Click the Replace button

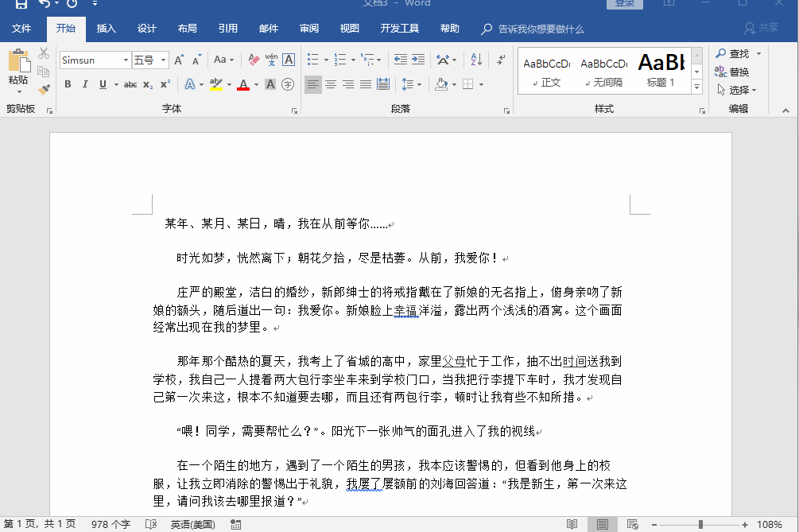click(731, 72)
